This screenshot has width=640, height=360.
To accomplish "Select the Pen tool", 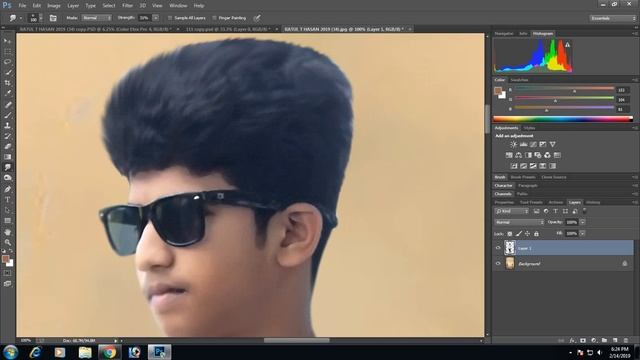I will 7,189.
